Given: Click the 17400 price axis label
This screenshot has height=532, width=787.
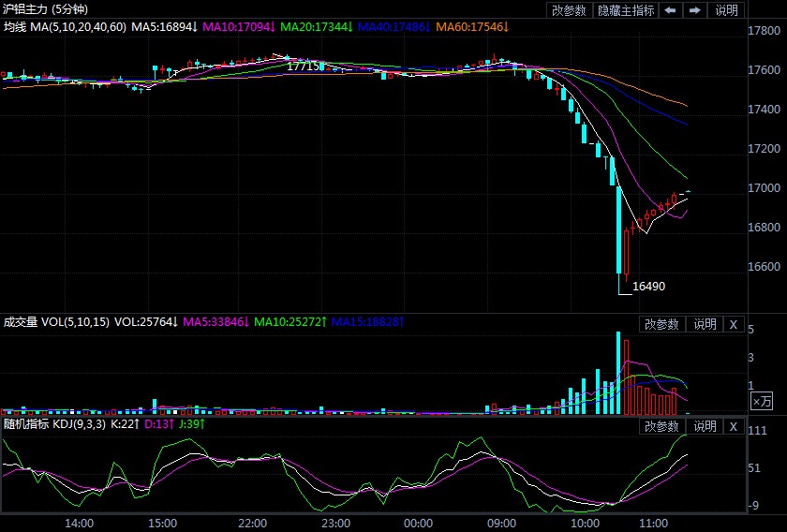Looking at the screenshot, I should coord(764,109).
